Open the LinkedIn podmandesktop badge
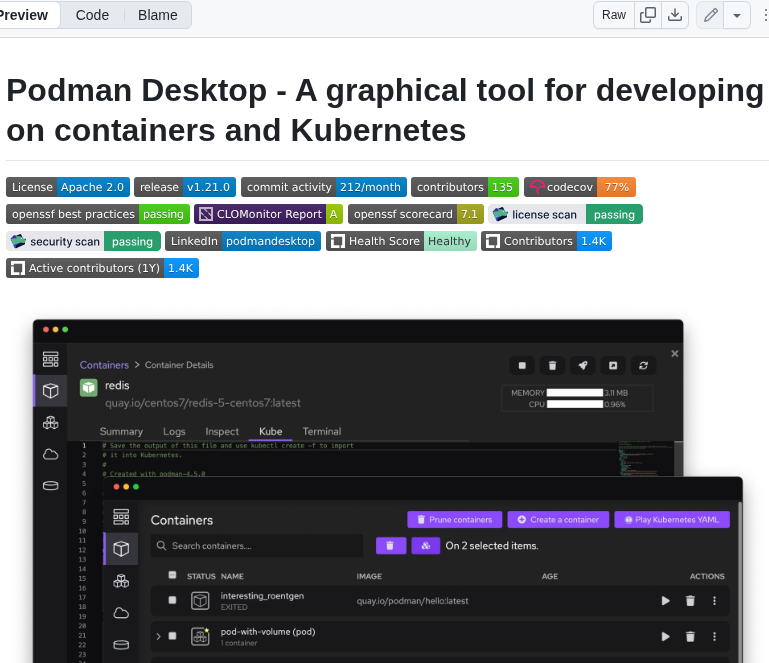This screenshot has height=663, width=769. click(243, 241)
